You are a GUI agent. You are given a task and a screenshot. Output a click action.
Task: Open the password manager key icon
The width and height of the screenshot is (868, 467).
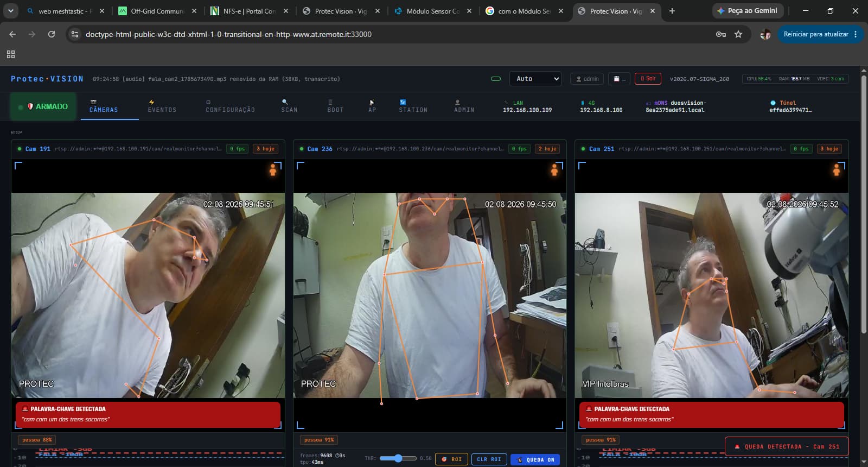[x=721, y=34]
